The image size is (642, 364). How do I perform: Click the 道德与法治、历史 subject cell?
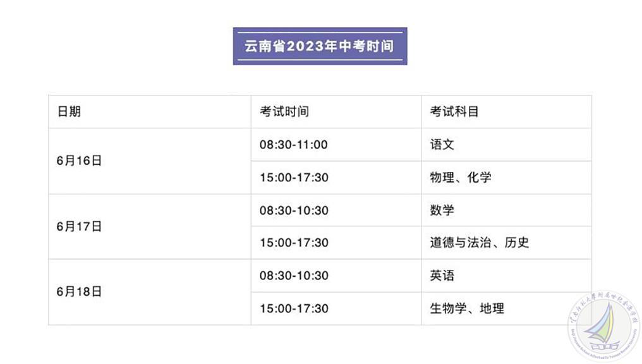(x=480, y=243)
